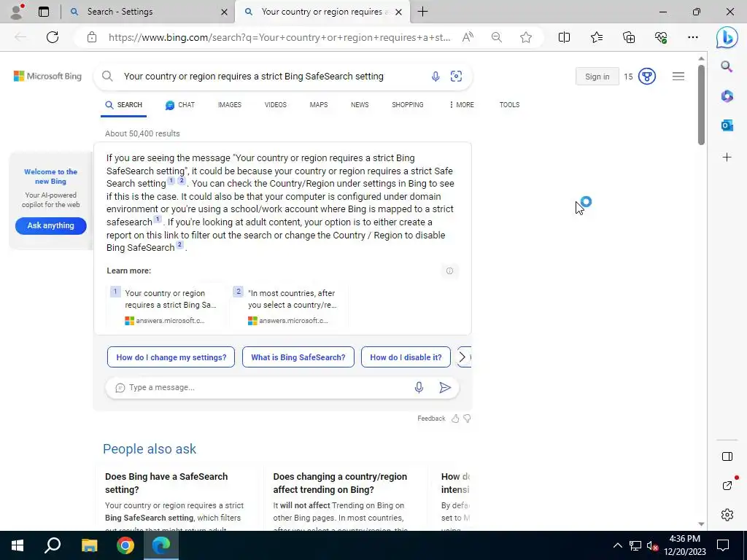Select the SEARCH results tab

tap(123, 105)
